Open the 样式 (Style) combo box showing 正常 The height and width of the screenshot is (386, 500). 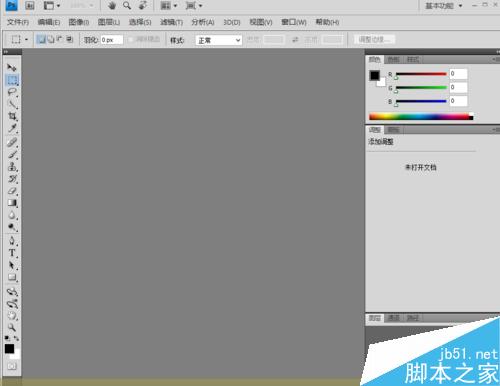(x=219, y=40)
